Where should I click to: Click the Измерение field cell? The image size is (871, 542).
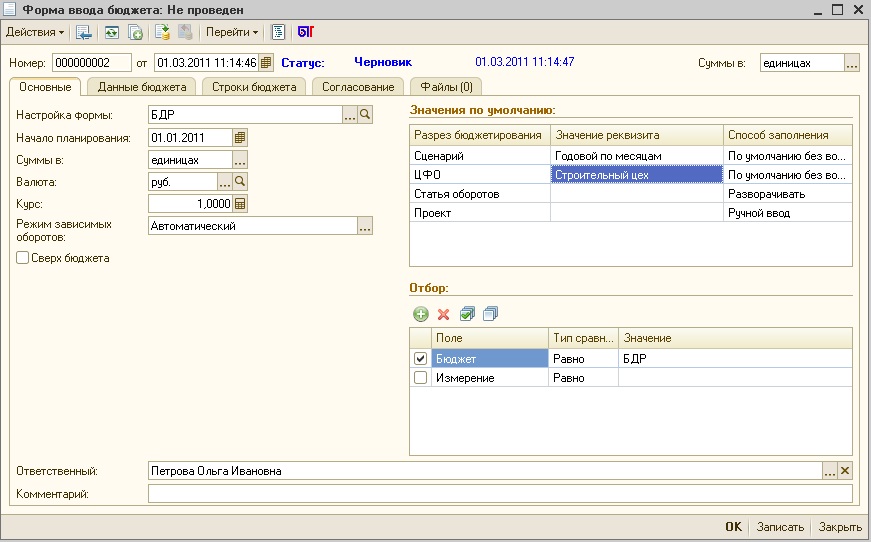pyautogui.click(x=489, y=378)
